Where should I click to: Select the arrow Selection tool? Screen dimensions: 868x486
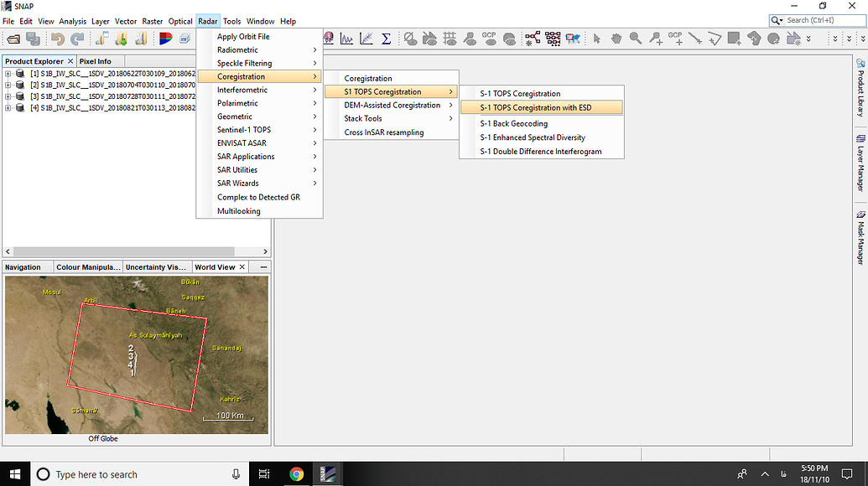pos(597,39)
